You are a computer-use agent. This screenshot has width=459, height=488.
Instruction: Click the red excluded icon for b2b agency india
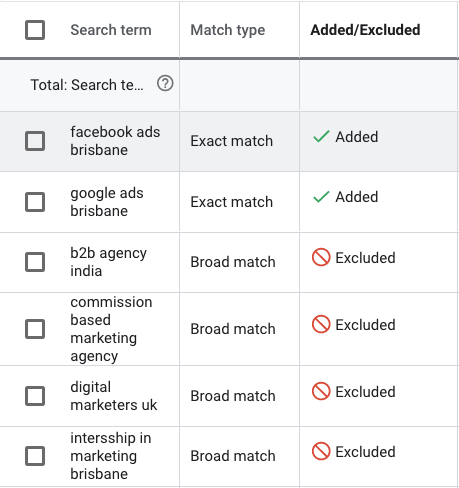click(x=321, y=257)
